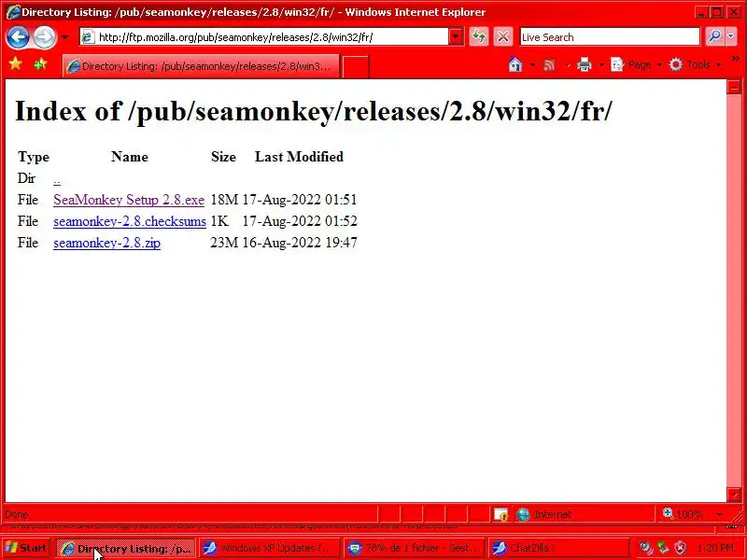Open the recent pages dropdown beside Forward
Screen dimensions: 747x560
[64, 37]
